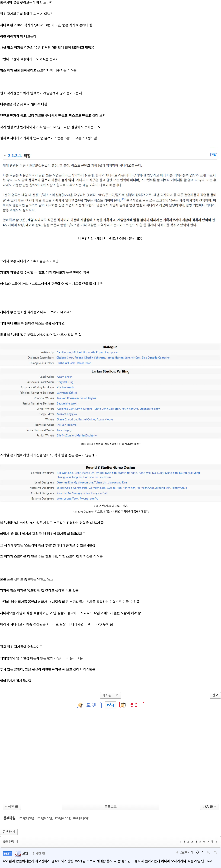Viewport: 221px width, 868px height.
Task: Return to list via 목록으로
Action: pos(110,806)
